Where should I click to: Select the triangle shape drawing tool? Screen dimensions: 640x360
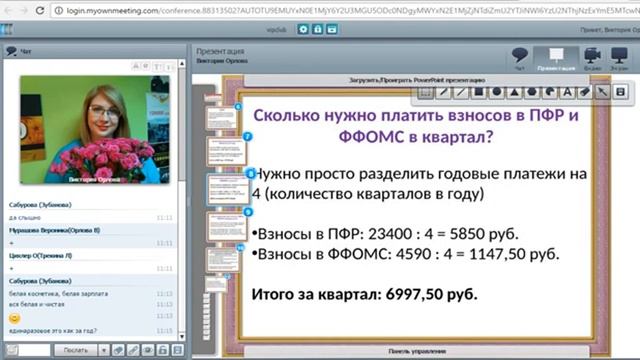coord(514,92)
